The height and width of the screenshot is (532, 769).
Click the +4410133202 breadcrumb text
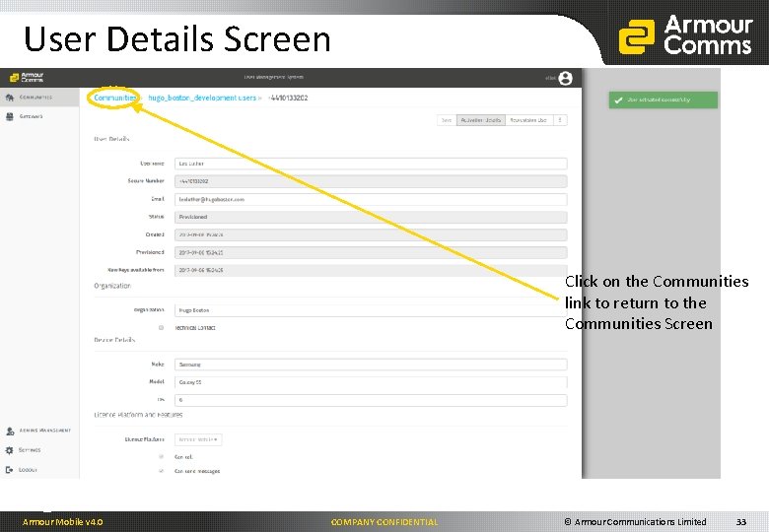[x=288, y=98]
